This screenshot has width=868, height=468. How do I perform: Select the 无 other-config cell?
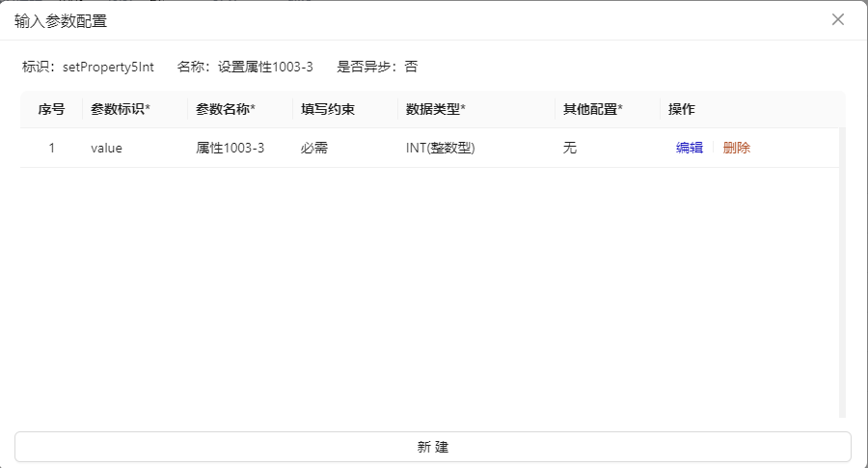pyautogui.click(x=570, y=148)
